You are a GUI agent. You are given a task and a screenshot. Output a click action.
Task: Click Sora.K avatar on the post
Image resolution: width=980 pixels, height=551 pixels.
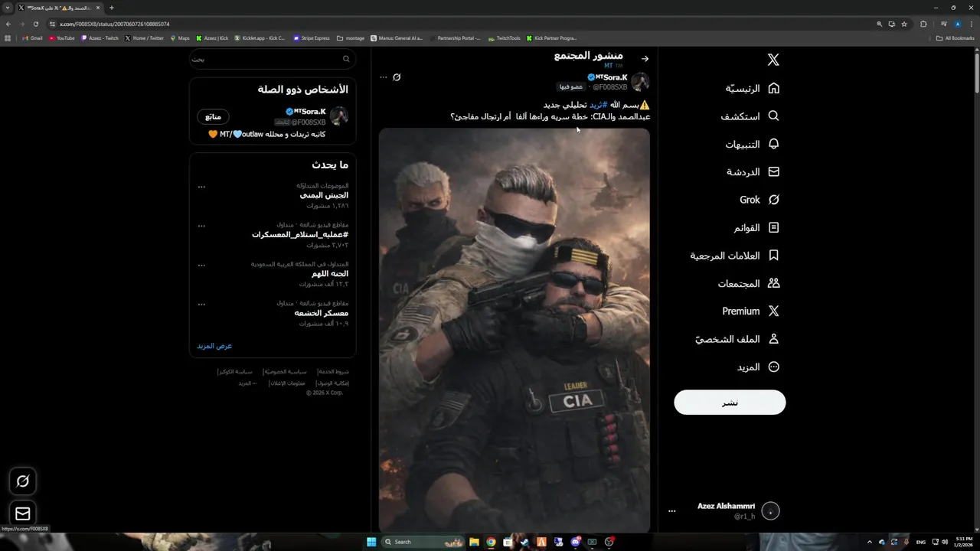(640, 82)
